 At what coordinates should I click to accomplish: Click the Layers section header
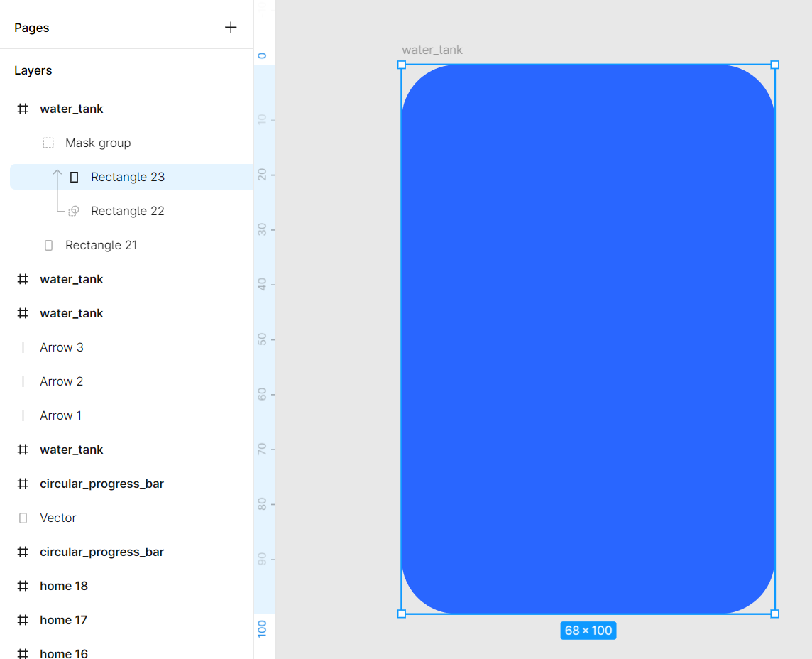[33, 70]
